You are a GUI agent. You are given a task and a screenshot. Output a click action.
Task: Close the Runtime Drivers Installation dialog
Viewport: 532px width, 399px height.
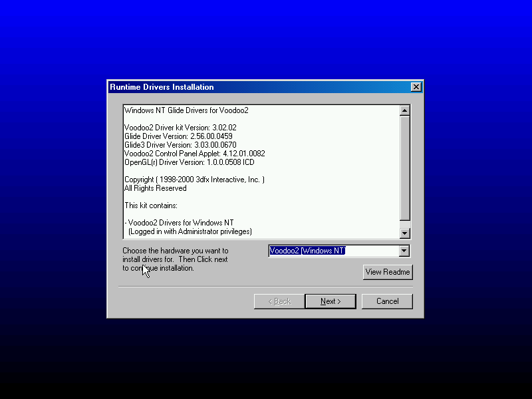[416, 87]
